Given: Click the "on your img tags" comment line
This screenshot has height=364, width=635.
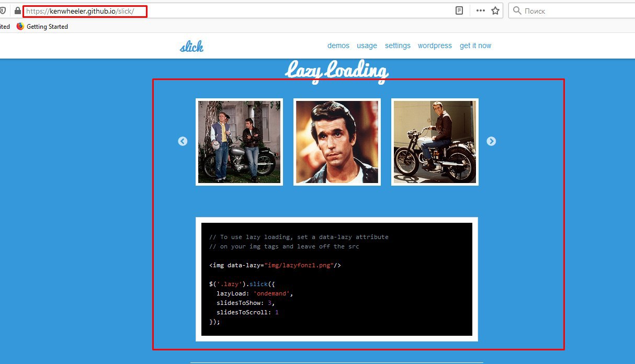Looking at the screenshot, I should (x=284, y=246).
